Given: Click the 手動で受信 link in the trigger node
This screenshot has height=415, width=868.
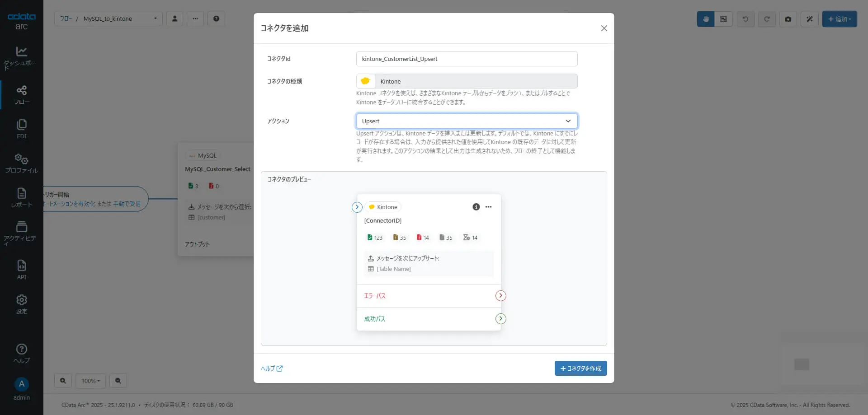Looking at the screenshot, I should click(x=127, y=204).
